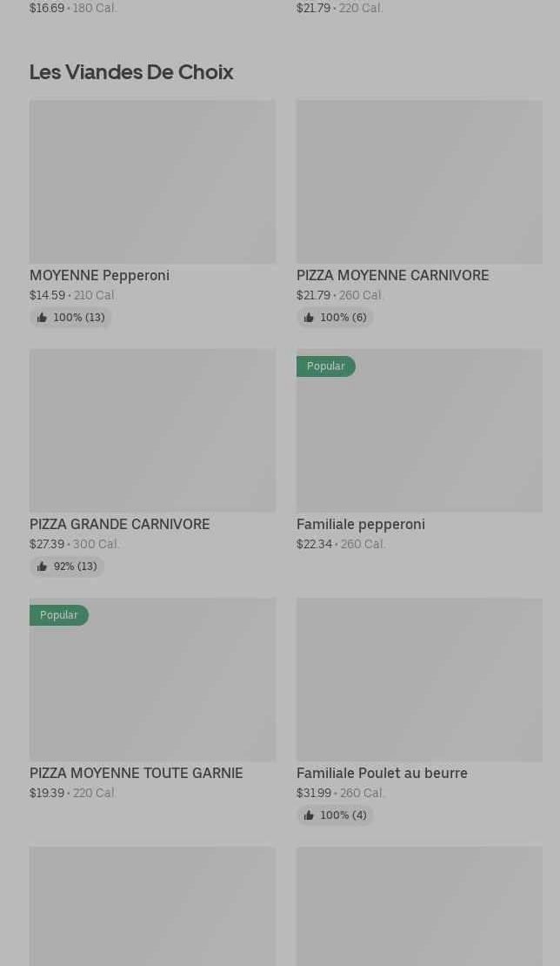Open PIZZA GRANDE CARNIVORE item name
560x966 pixels.
(119, 524)
